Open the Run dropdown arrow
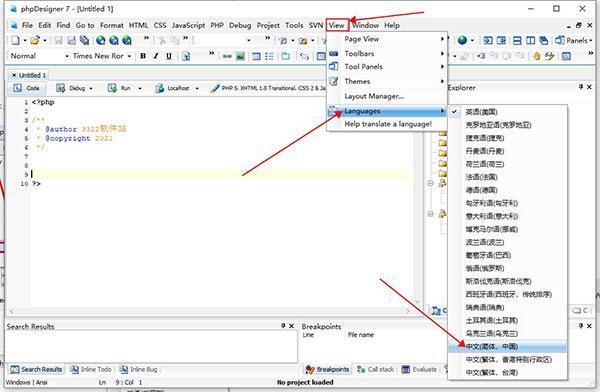The width and height of the screenshot is (600, 392). (140, 88)
